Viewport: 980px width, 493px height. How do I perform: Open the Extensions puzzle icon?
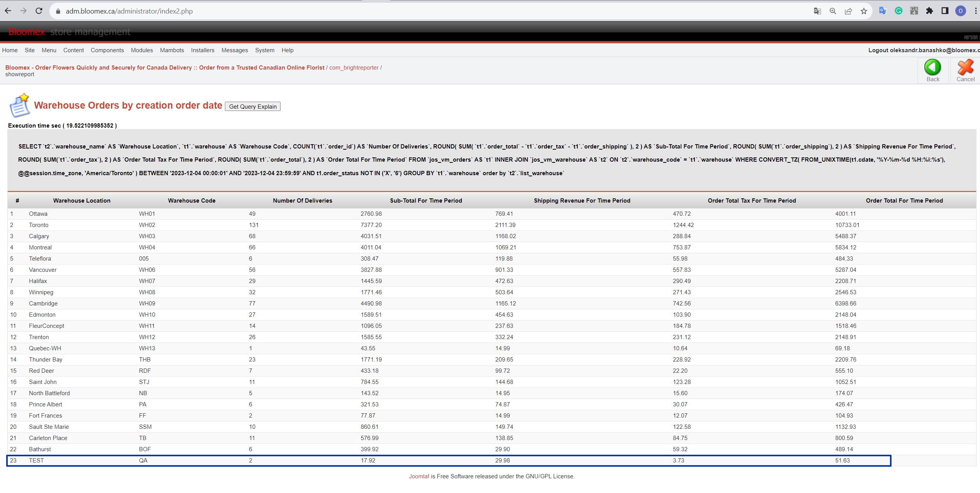(x=929, y=11)
